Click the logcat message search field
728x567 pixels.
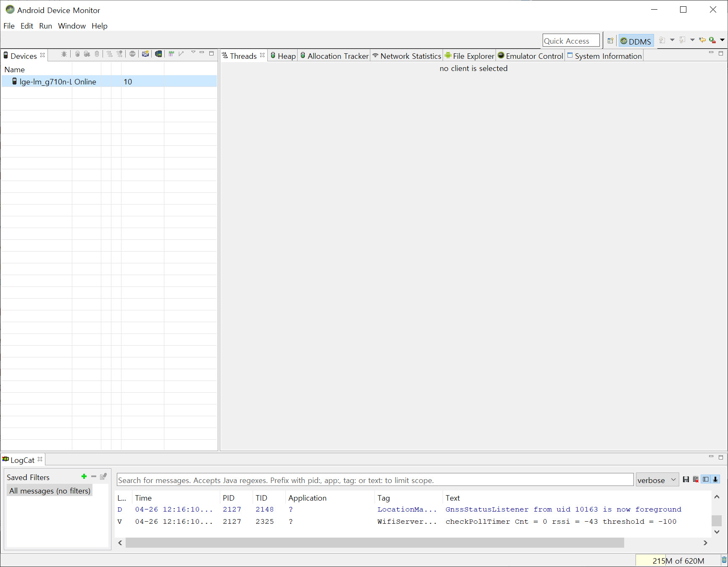(x=375, y=480)
